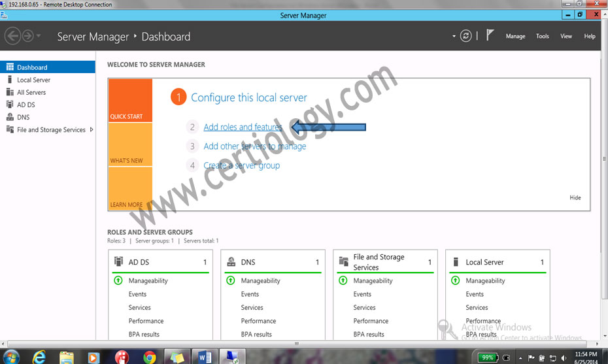608x364 pixels.
Task: Click Add other servers to manage
Action: pos(255,146)
